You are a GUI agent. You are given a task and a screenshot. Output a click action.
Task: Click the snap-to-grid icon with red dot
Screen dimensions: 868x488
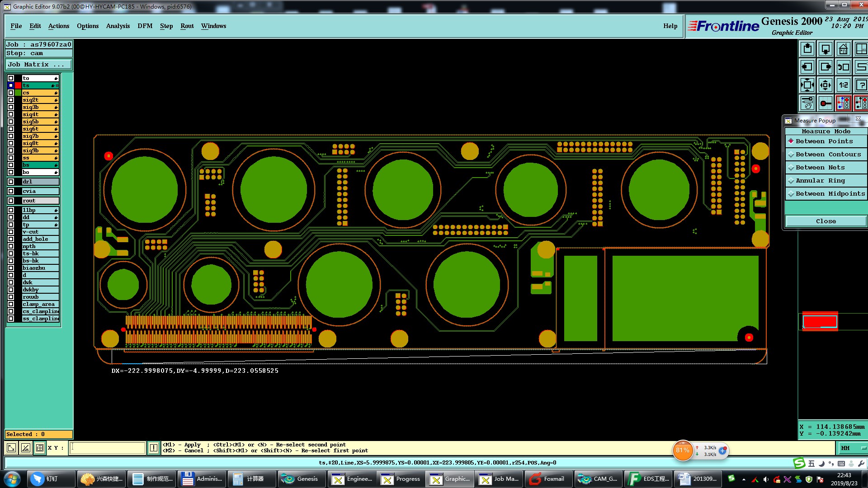tap(825, 103)
